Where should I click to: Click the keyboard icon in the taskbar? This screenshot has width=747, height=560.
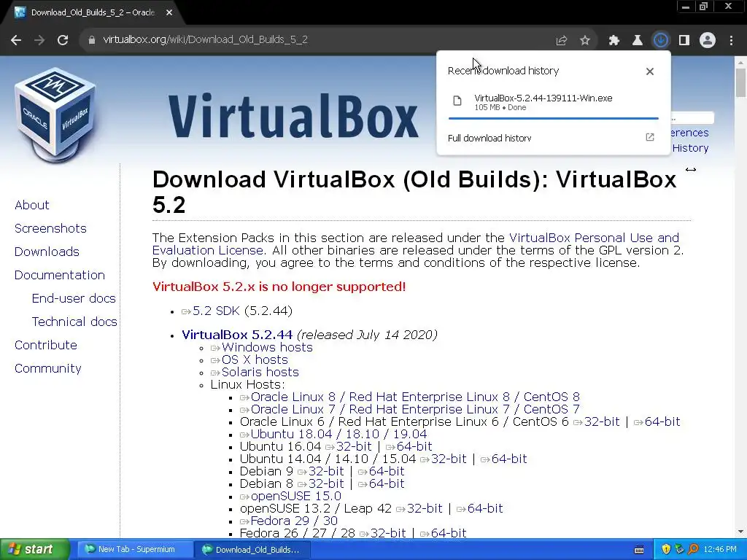pyautogui.click(x=639, y=550)
